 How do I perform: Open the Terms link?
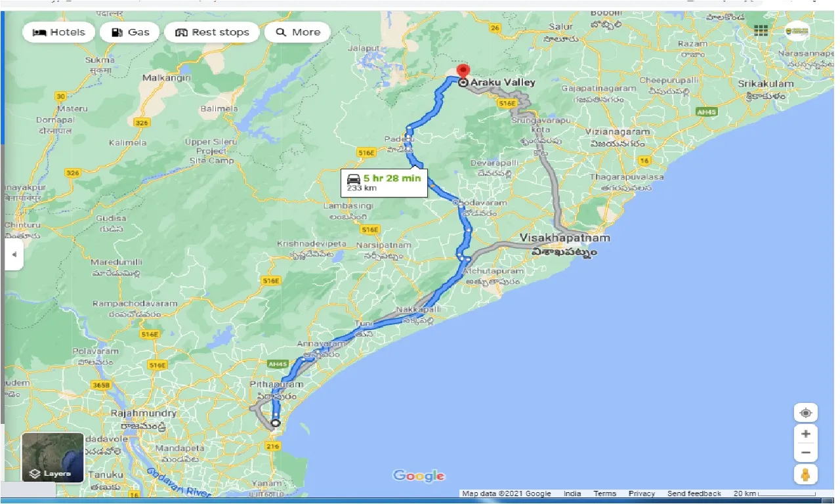click(604, 493)
